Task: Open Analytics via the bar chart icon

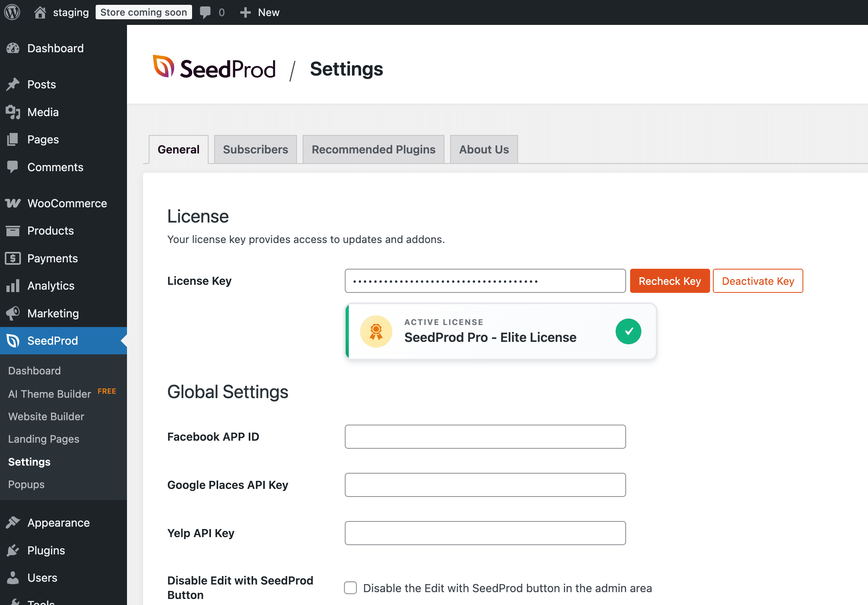Action: point(13,286)
